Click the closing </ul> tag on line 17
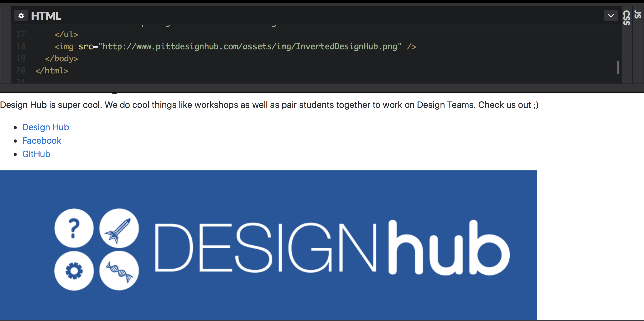 (66, 34)
